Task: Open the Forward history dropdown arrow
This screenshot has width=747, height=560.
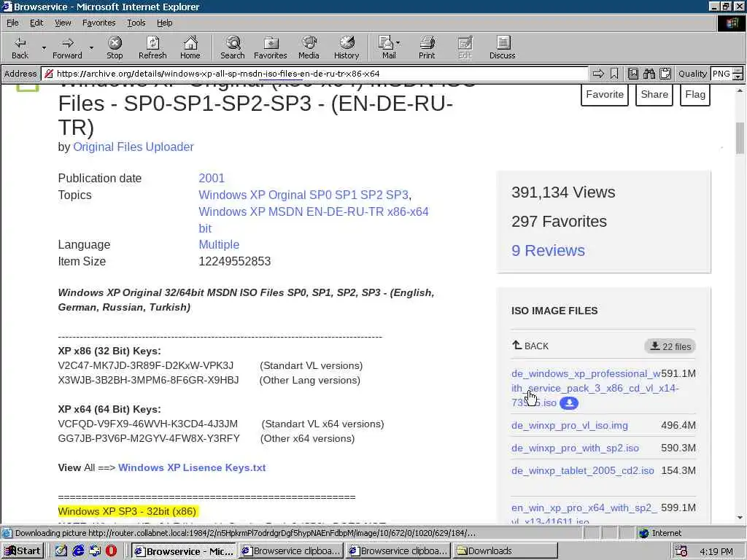Action: point(91,48)
